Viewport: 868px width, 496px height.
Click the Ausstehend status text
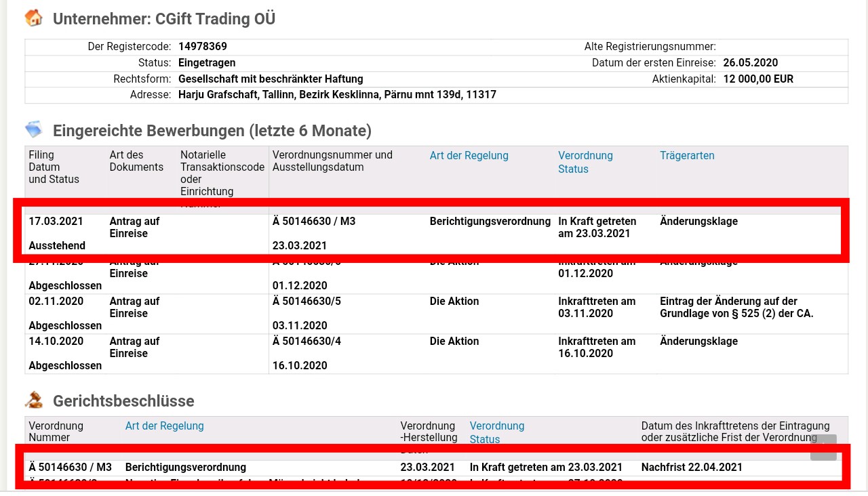[57, 245]
